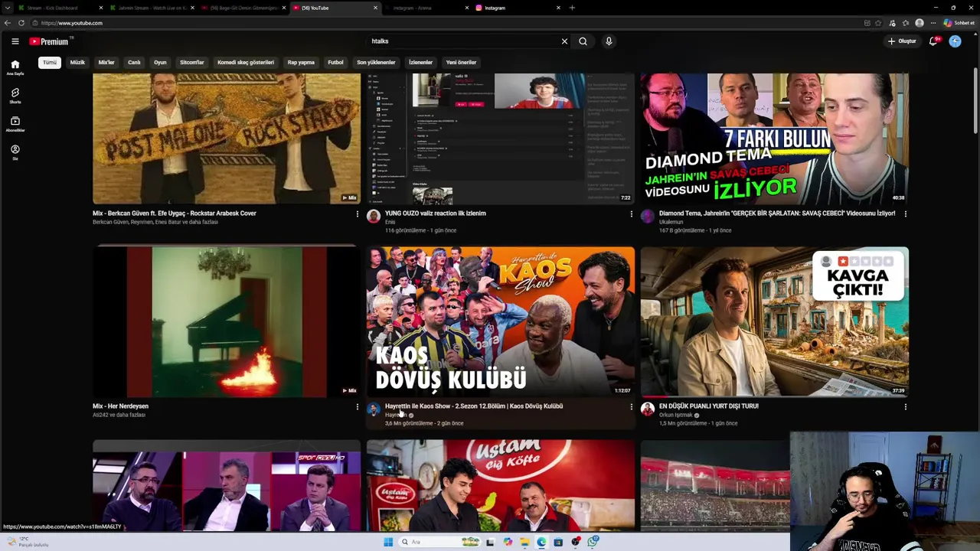Open more options for Kaos Show video
The width and height of the screenshot is (980, 551).
631,407
